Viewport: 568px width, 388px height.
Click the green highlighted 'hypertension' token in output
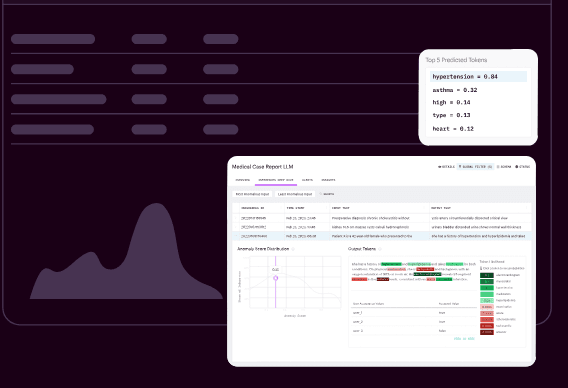coord(391,264)
